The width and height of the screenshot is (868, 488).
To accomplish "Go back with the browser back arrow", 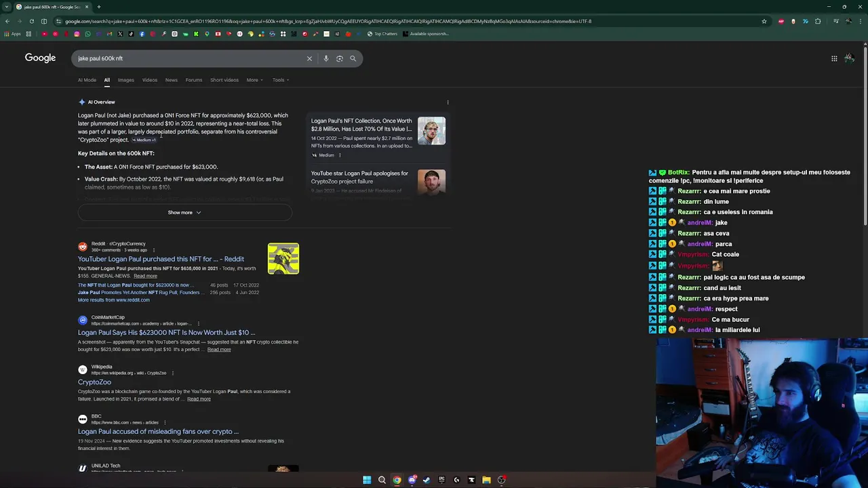I will point(7,21).
